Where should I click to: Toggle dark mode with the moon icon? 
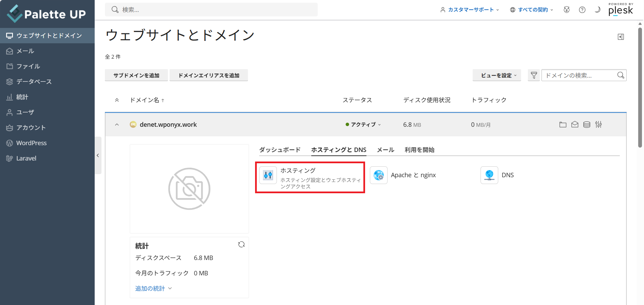(597, 10)
